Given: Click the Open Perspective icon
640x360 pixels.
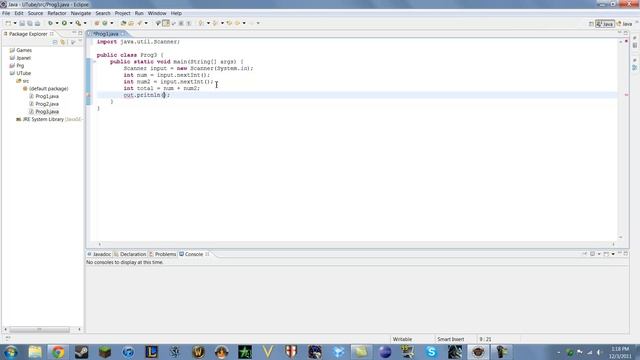Looking at the screenshot, I should pos(591,24).
